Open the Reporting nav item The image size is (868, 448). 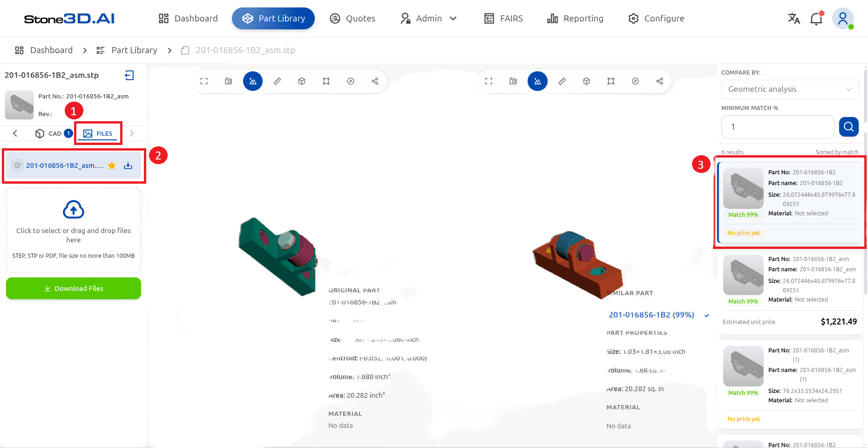pyautogui.click(x=575, y=19)
